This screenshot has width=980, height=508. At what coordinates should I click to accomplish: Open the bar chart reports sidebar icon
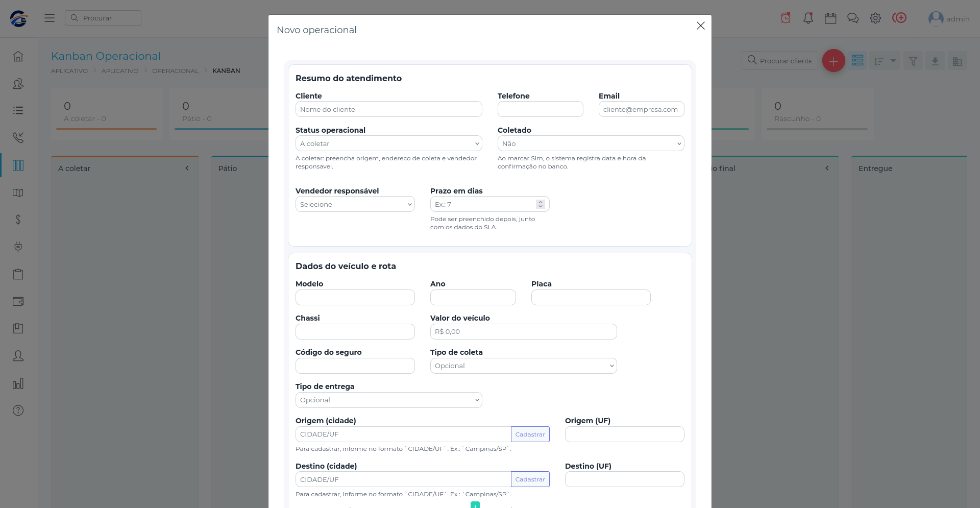[x=18, y=383]
